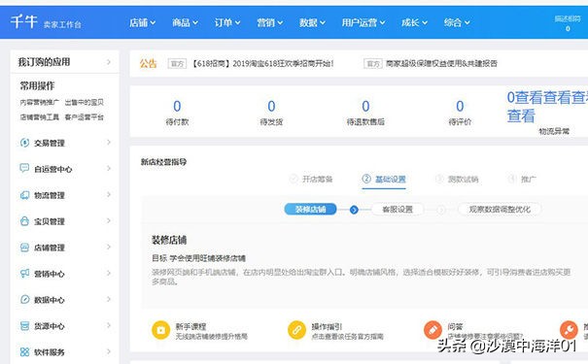
Task: Open the 问答 title link
Action: (455, 326)
